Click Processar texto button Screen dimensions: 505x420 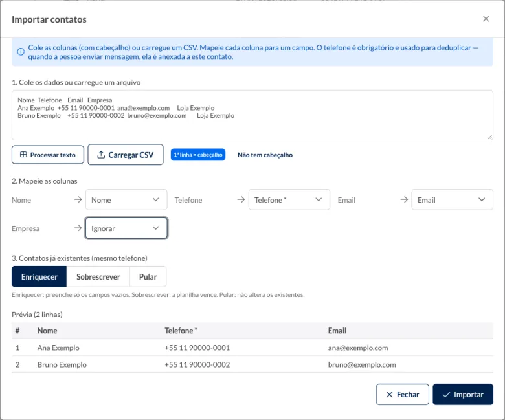[x=48, y=155]
